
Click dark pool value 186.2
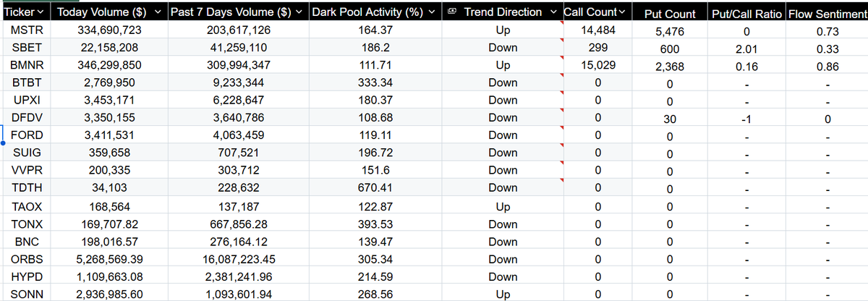click(x=375, y=48)
